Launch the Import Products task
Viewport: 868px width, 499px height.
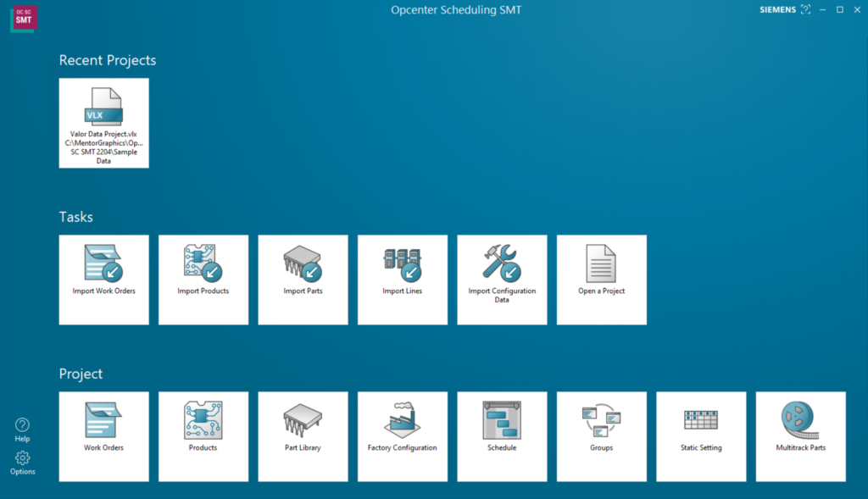pos(203,280)
